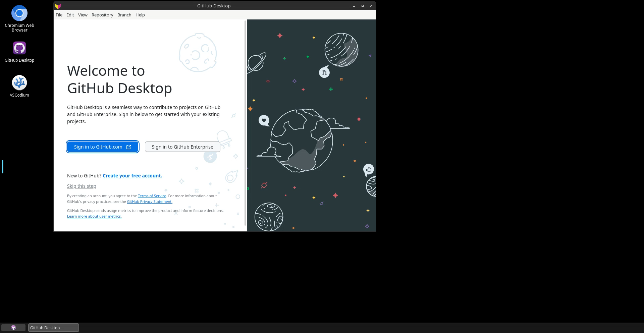Screen dimensions: 644x333
Task: Click the window menu icon in title bar
Action: [x=58, y=6]
